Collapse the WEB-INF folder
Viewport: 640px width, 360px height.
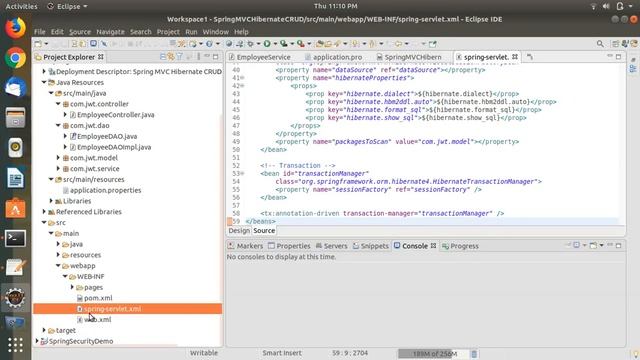[65, 276]
